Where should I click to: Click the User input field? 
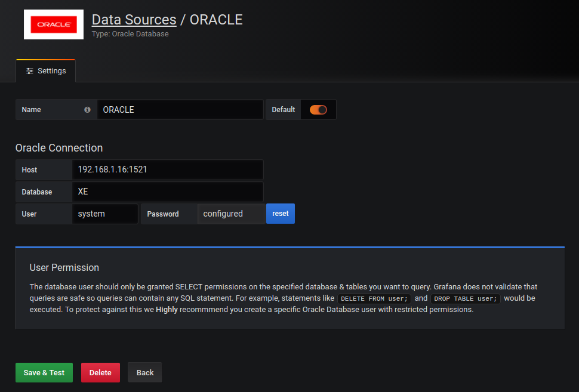pyautogui.click(x=105, y=214)
